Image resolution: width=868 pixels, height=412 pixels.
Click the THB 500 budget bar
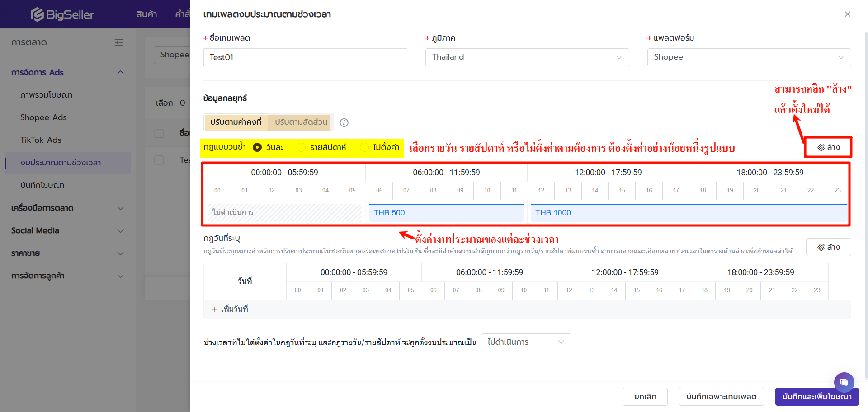(446, 213)
